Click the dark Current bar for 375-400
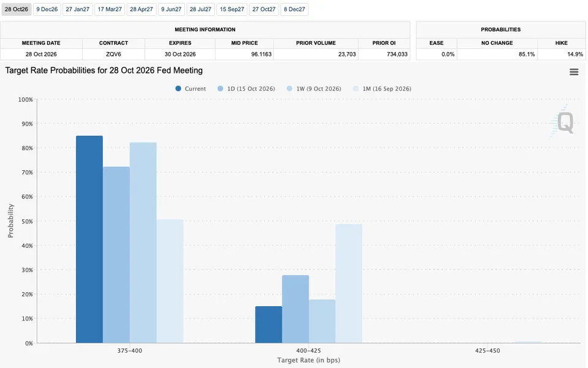588x368 pixels. pos(89,239)
